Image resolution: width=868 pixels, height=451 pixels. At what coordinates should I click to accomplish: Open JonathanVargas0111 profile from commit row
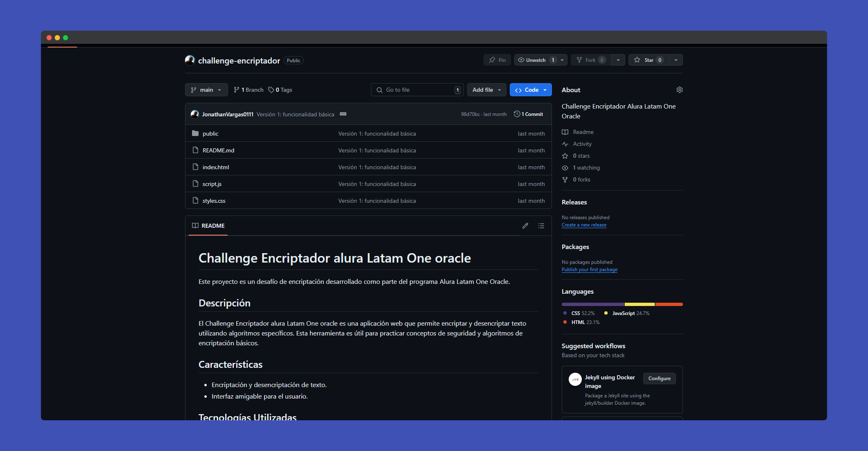pyautogui.click(x=228, y=114)
